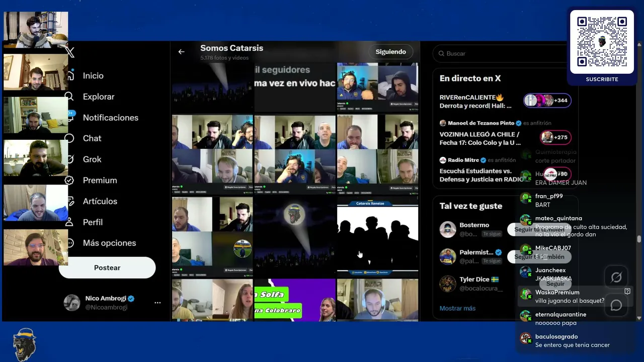This screenshot has width=644, height=362.
Task: Click the small question icon on WaskaPremium's message
Action: click(x=627, y=291)
